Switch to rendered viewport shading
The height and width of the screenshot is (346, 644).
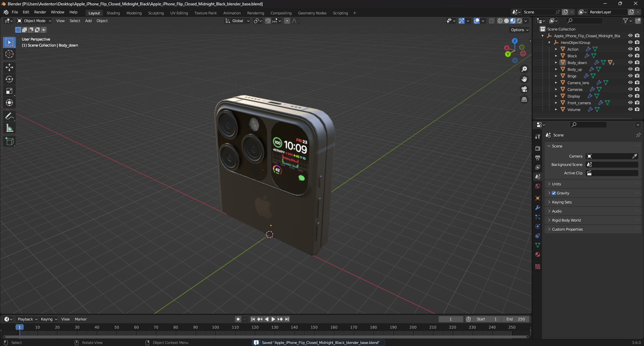(x=519, y=21)
